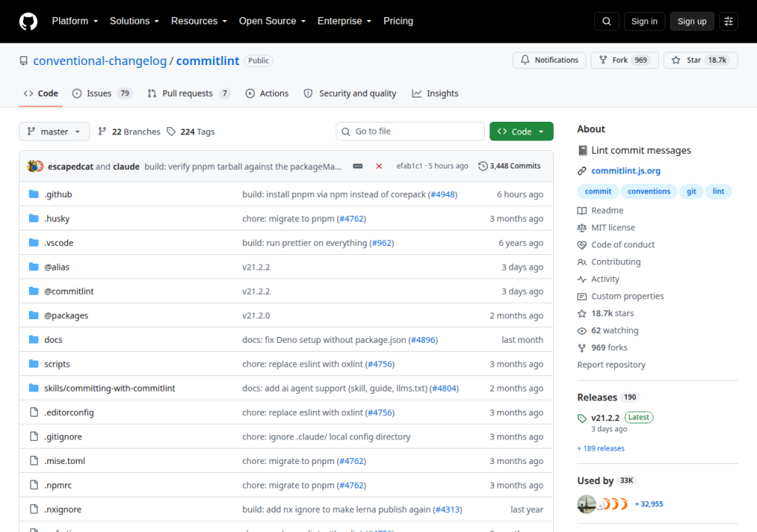Click the Fork icon button
The height and width of the screenshot is (532, 757).
[x=624, y=60]
